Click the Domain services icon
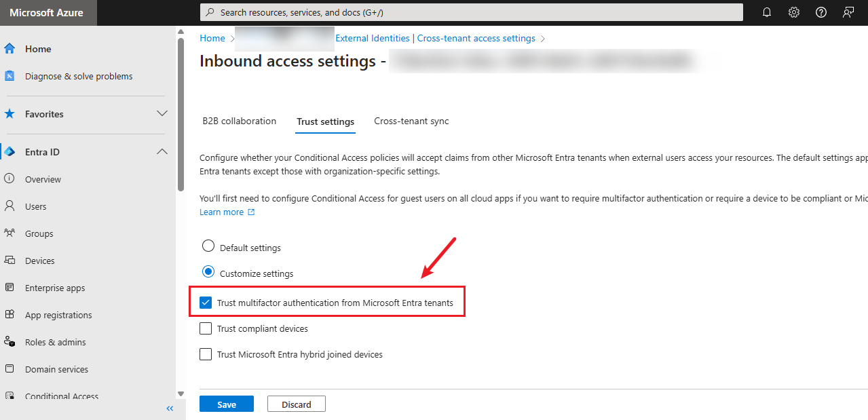 pos(10,369)
